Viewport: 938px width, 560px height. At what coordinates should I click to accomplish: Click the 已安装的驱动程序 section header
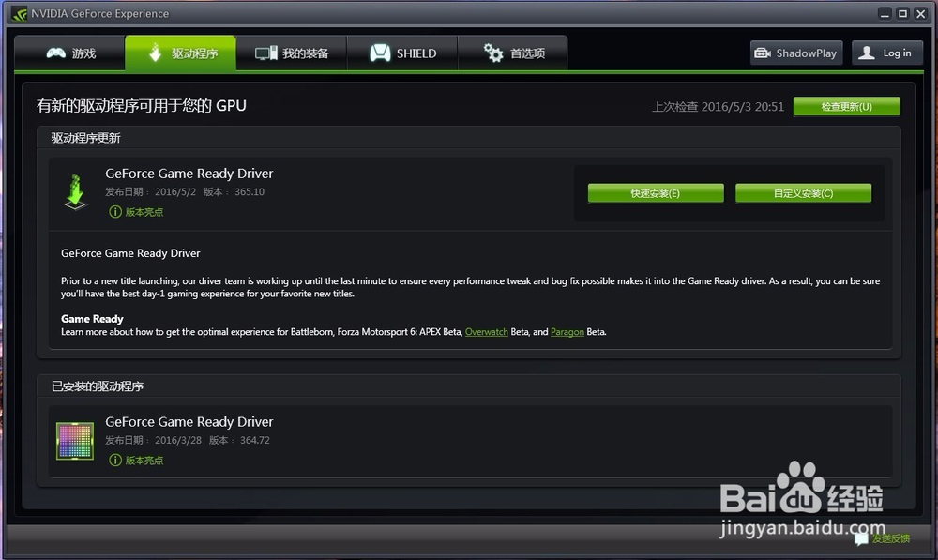click(x=98, y=386)
